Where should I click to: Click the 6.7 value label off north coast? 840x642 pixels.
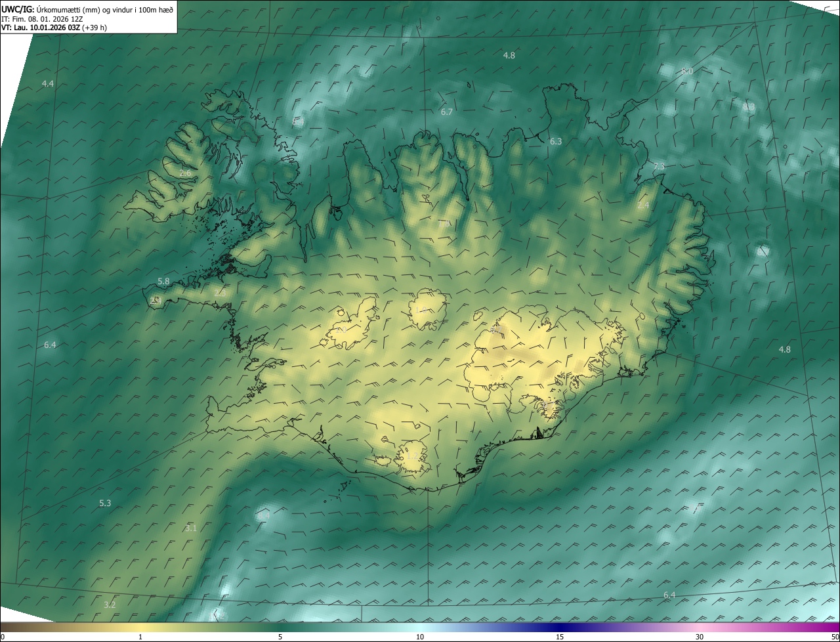tap(447, 112)
